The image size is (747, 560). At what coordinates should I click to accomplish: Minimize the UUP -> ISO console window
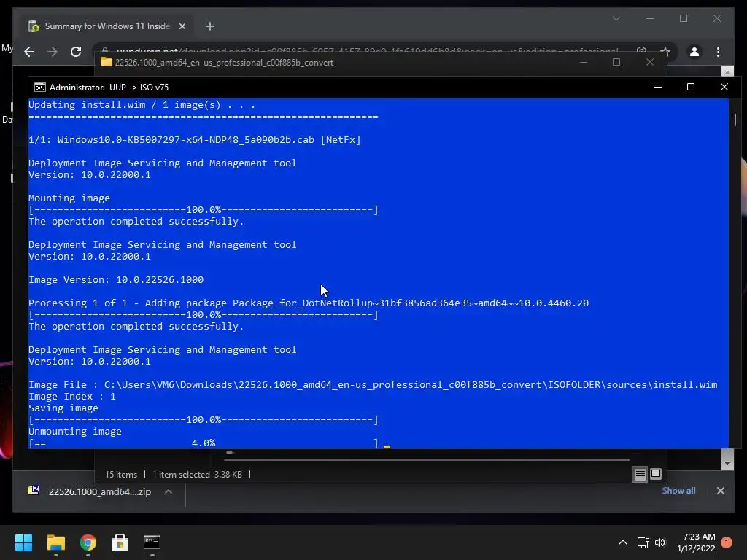[x=658, y=87]
